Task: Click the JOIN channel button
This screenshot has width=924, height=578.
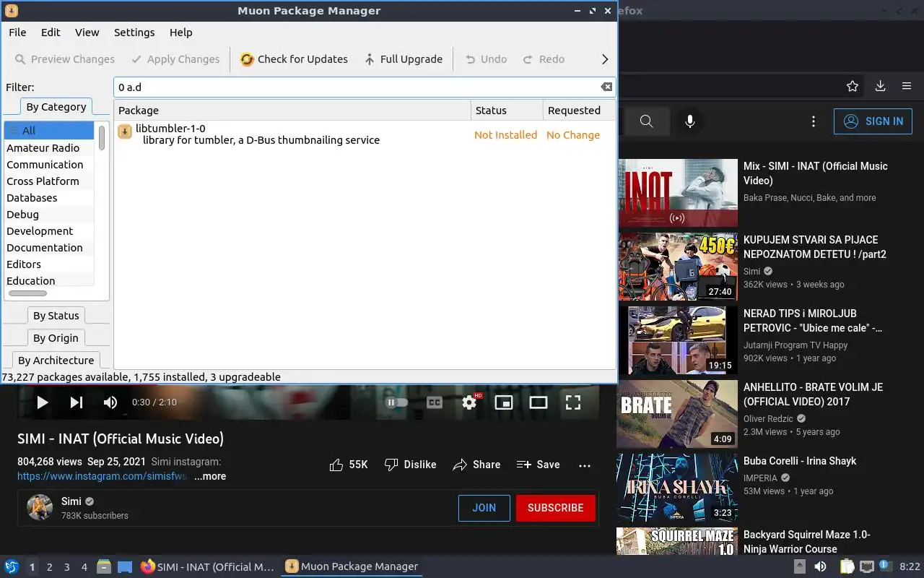Action: click(x=484, y=508)
